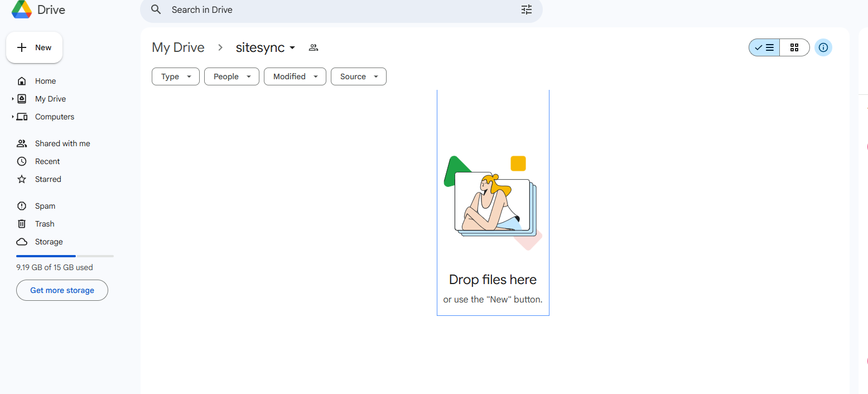The width and height of the screenshot is (868, 394).
Task: Click the search magnifier icon
Action: [156, 9]
